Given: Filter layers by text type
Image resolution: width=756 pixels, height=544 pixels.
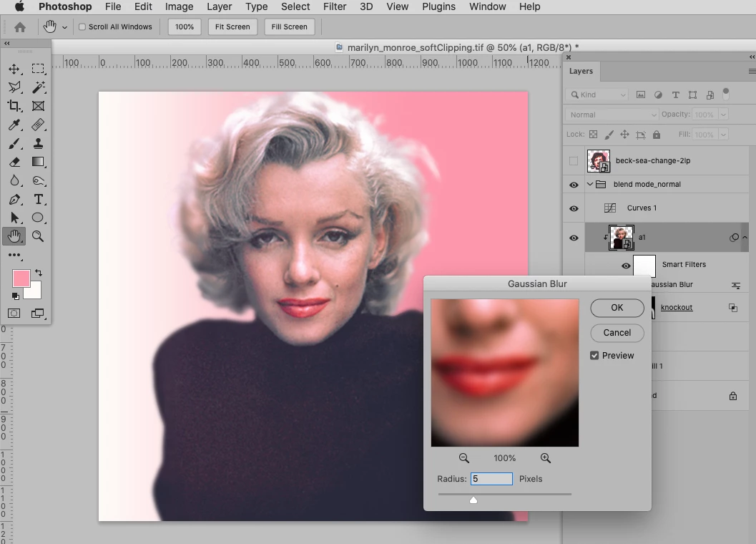Looking at the screenshot, I should tap(675, 95).
